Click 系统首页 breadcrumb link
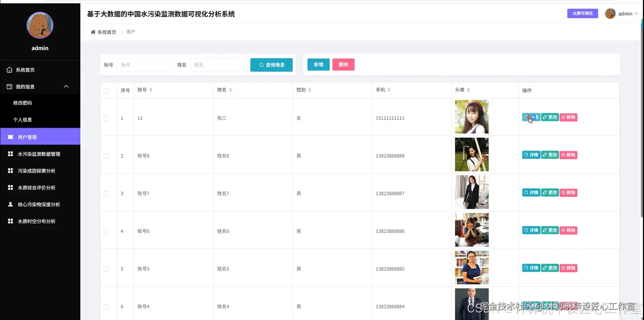Image resolution: width=644 pixels, height=320 pixels. (x=107, y=32)
